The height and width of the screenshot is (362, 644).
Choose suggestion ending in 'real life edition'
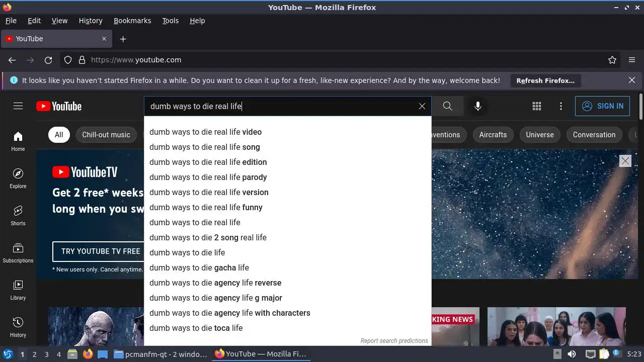(x=288, y=162)
